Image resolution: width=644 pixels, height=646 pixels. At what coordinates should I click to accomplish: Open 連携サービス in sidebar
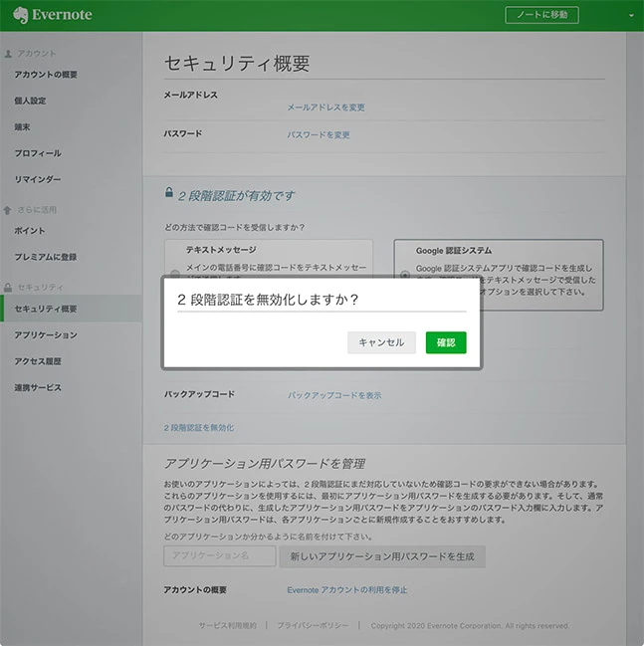(x=38, y=388)
